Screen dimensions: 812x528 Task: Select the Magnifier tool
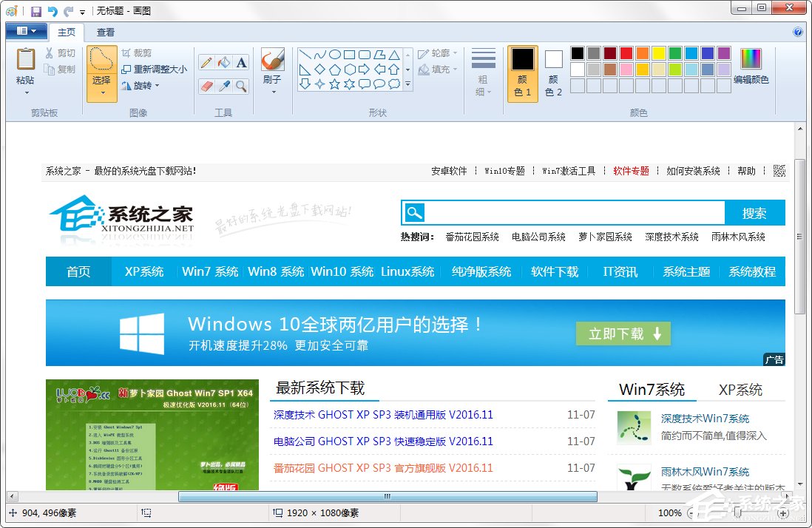click(x=242, y=84)
